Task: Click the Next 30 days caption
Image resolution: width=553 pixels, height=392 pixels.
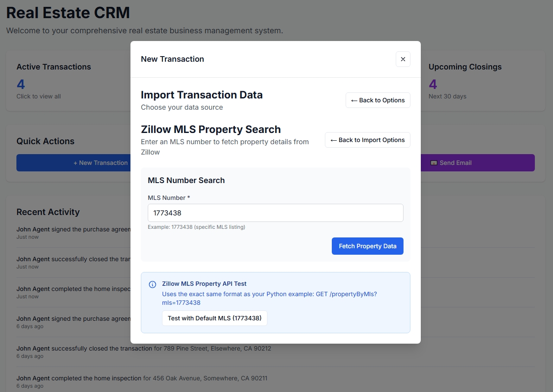Action: pos(448,96)
